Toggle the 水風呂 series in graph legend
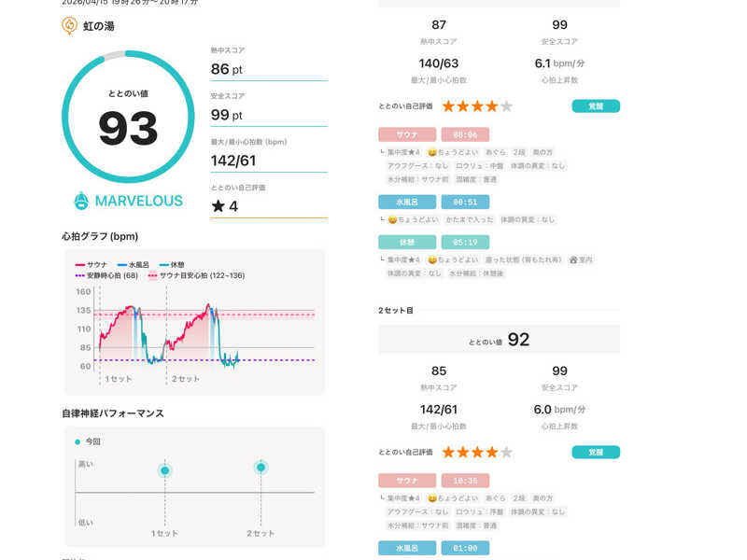Image resolution: width=747 pixels, height=560 pixels. tap(133, 265)
